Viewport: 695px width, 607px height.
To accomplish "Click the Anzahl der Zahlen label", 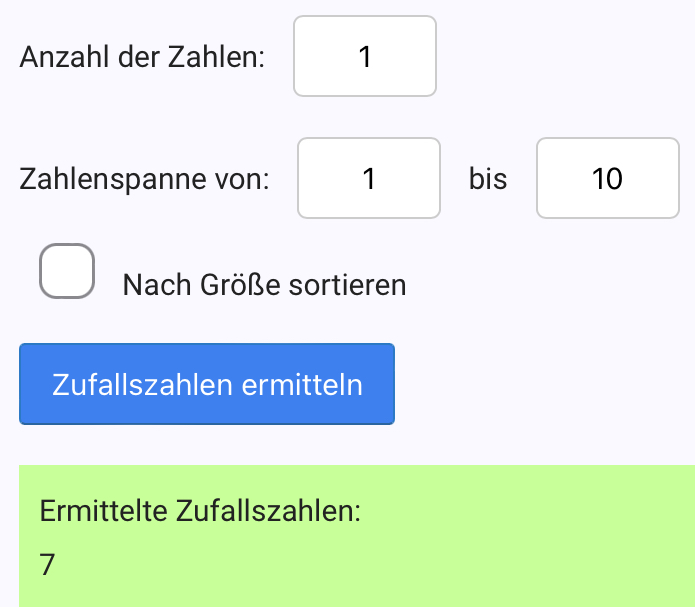I will coord(142,56).
